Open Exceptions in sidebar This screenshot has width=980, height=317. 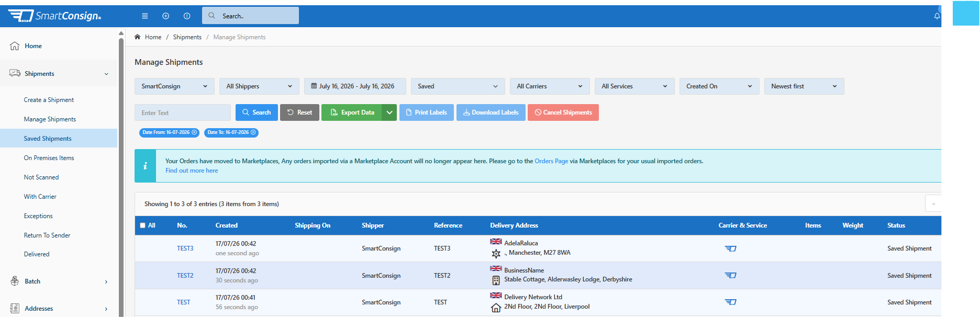(x=38, y=216)
